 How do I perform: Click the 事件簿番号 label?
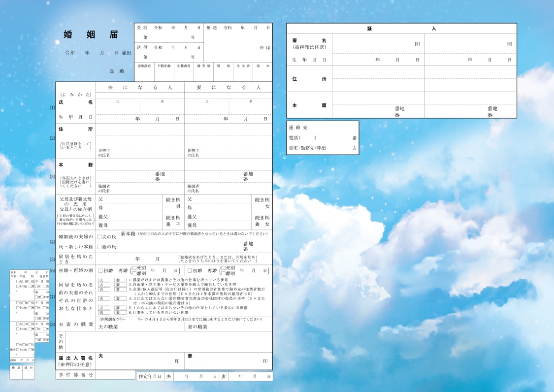pos(76,375)
